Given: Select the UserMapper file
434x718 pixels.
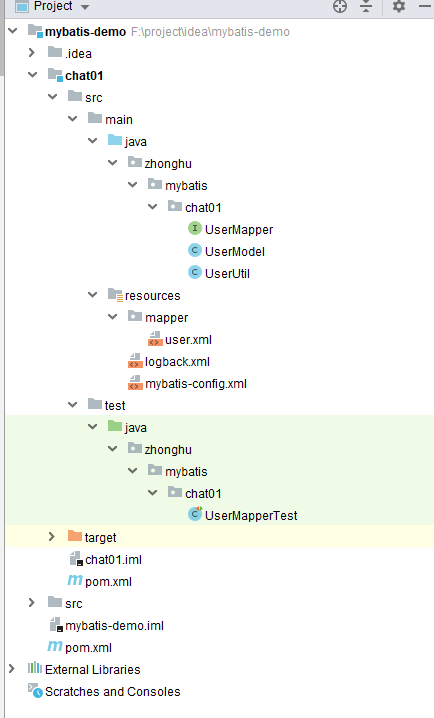Looking at the screenshot, I should coord(239,229).
